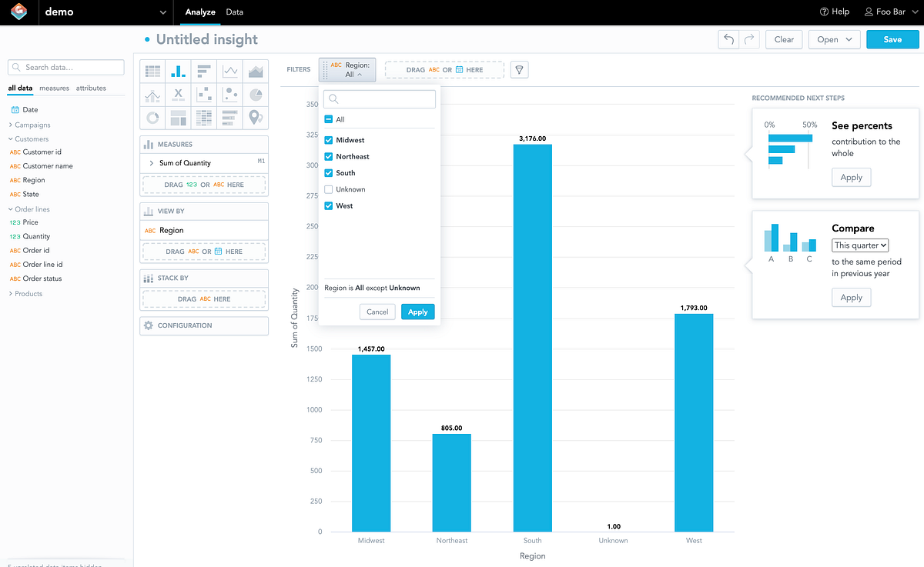
Task: Switch to the Table visualization type
Action: tap(152, 72)
